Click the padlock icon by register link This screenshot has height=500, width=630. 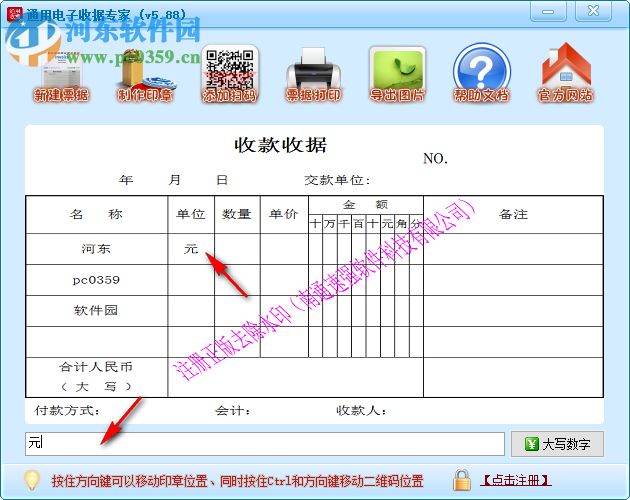(462, 480)
